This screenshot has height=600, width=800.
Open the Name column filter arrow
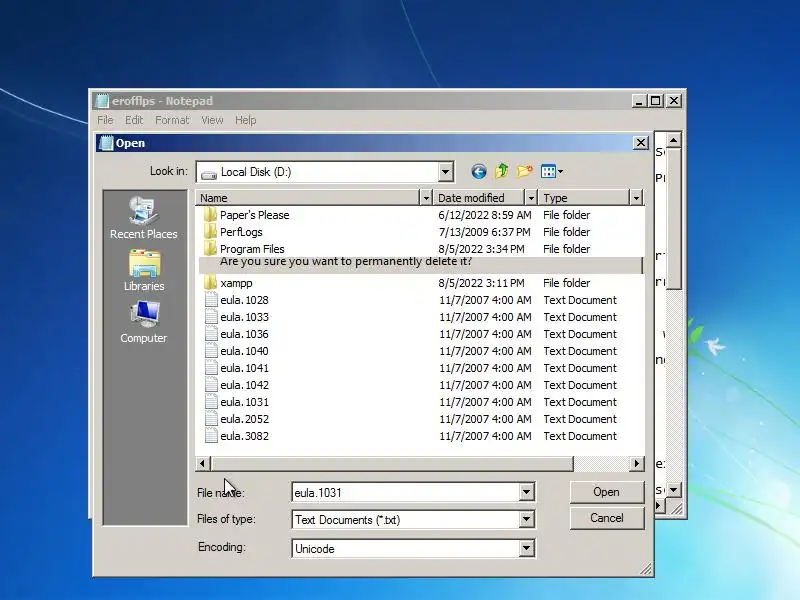pyautogui.click(x=426, y=197)
